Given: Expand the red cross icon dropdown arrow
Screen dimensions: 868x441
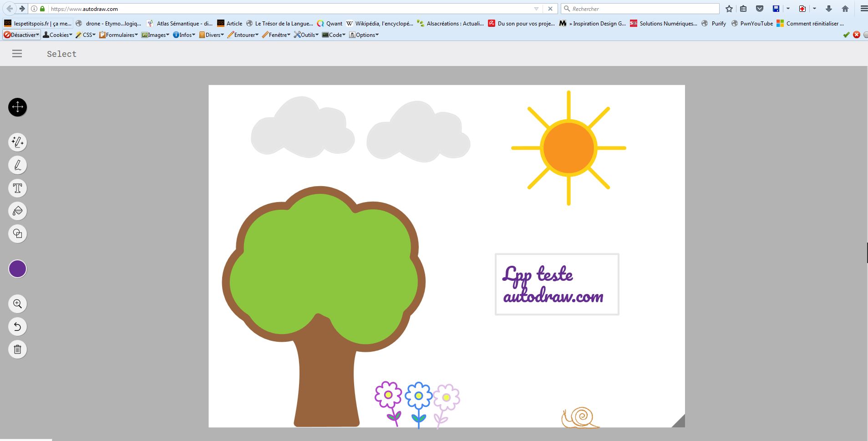Looking at the screenshot, I should pyautogui.click(x=814, y=9).
